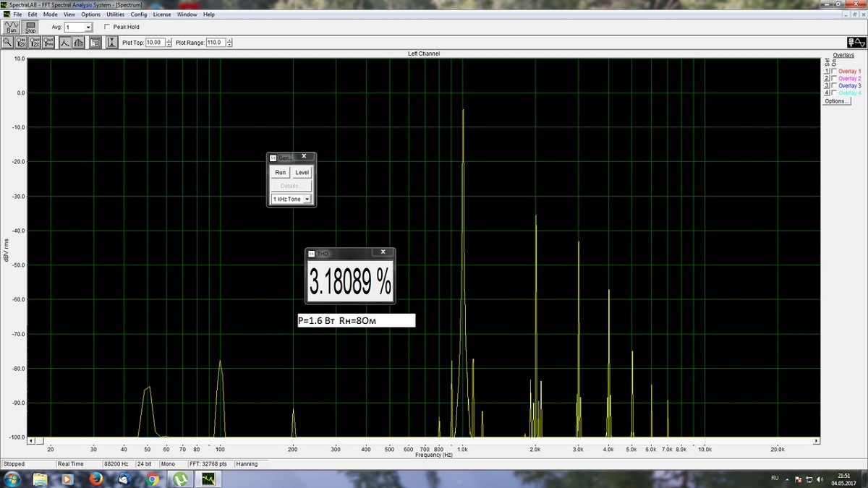Screen dimensions: 868x488
Task: Increase Plot Top value with up arrow
Action: pos(169,40)
